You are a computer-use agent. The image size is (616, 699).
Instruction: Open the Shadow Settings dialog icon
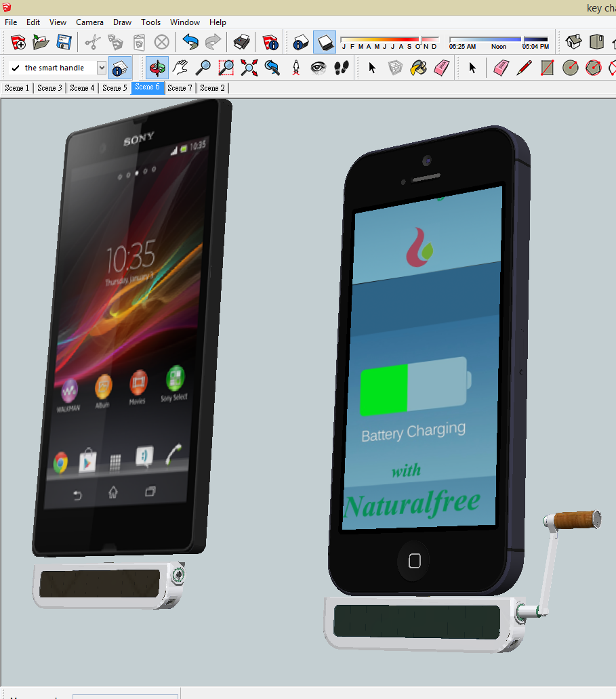point(301,43)
